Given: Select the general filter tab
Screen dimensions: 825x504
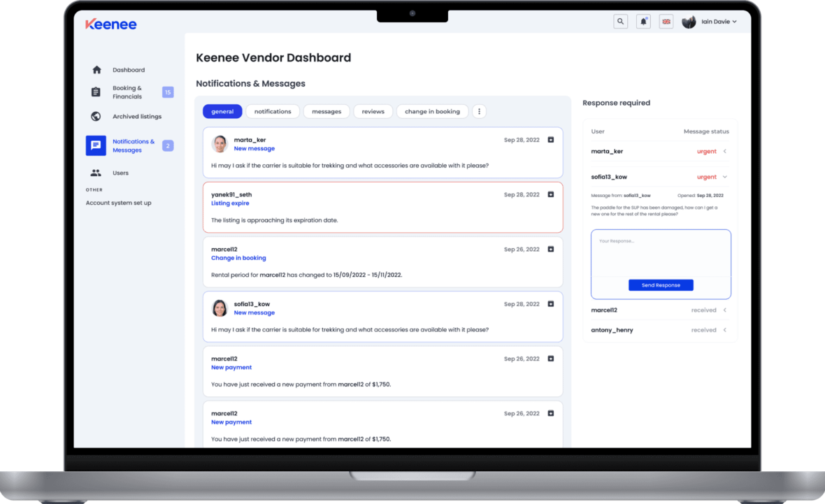Looking at the screenshot, I should pos(222,112).
